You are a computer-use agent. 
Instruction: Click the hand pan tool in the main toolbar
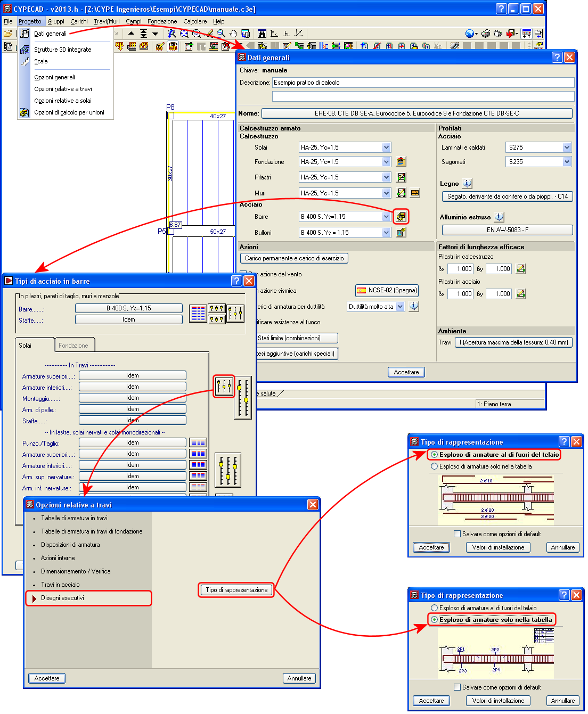233,34
